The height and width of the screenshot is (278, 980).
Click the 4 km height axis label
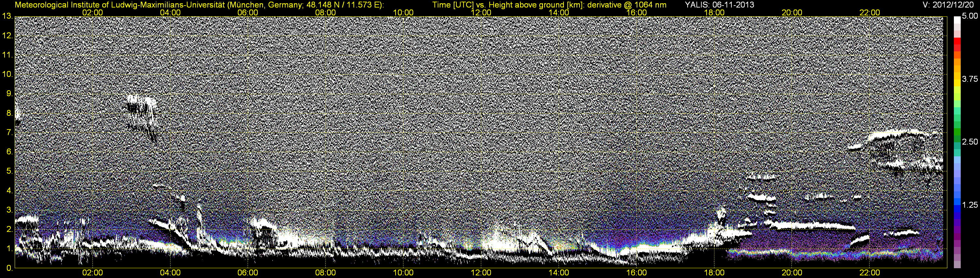point(9,191)
